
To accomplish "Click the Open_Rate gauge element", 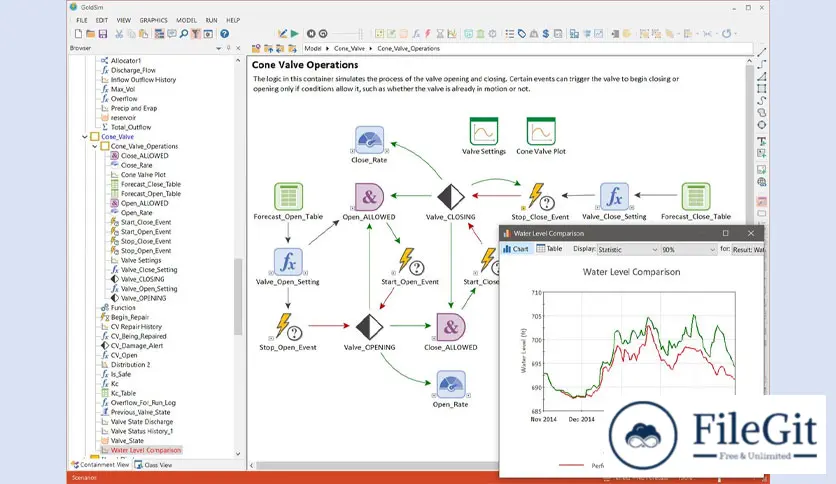I will [451, 384].
